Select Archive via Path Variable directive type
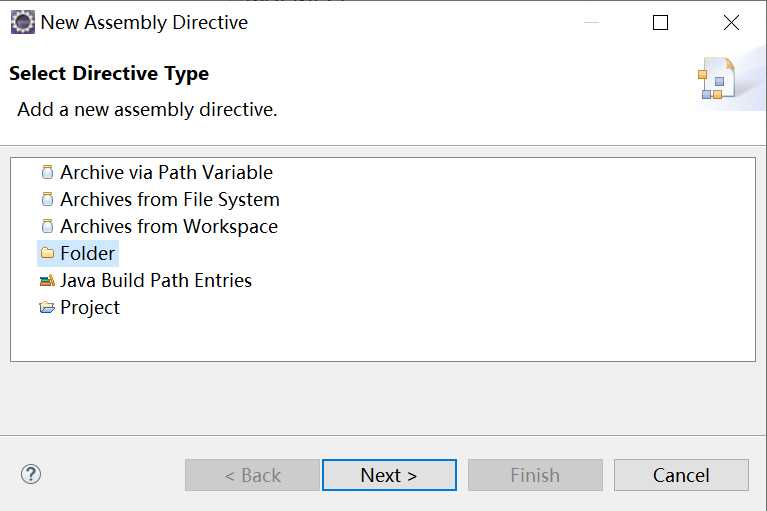 [166, 172]
